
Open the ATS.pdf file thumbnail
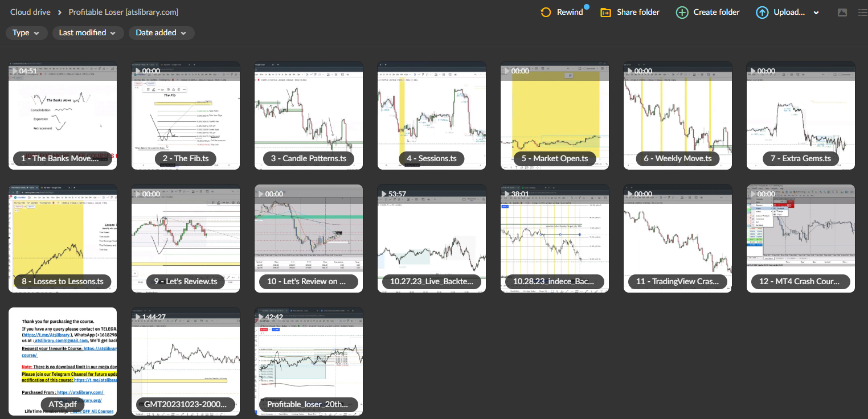[62, 361]
